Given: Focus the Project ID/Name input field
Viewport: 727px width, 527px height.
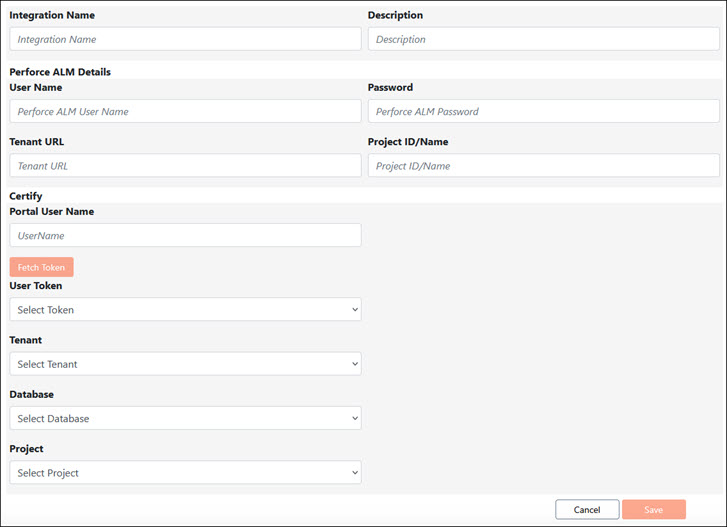Looking at the screenshot, I should click(543, 166).
